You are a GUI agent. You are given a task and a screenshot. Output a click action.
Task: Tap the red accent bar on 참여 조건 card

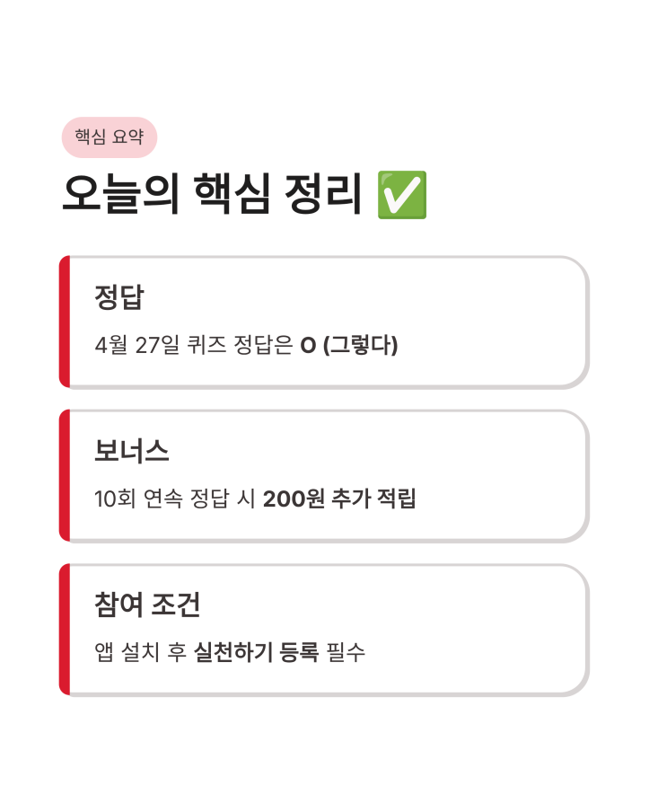64,630
